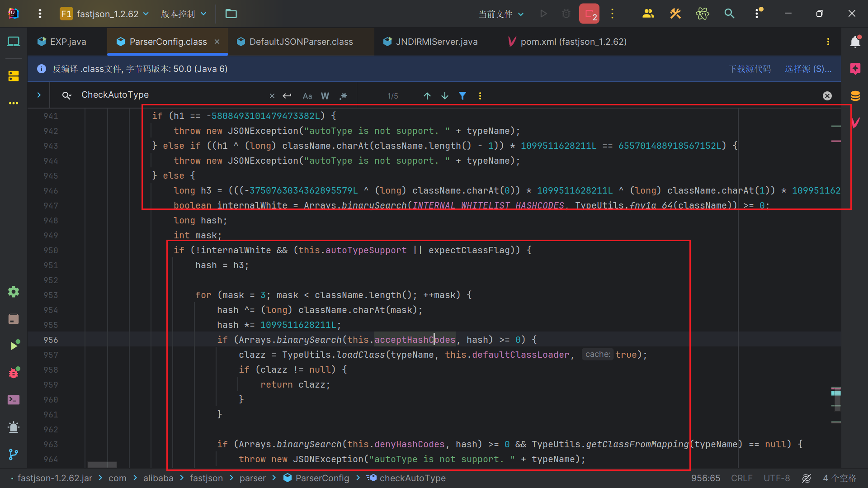The height and width of the screenshot is (488, 868).
Task: Click alibaba in the breadcrumb path
Action: 158,478
